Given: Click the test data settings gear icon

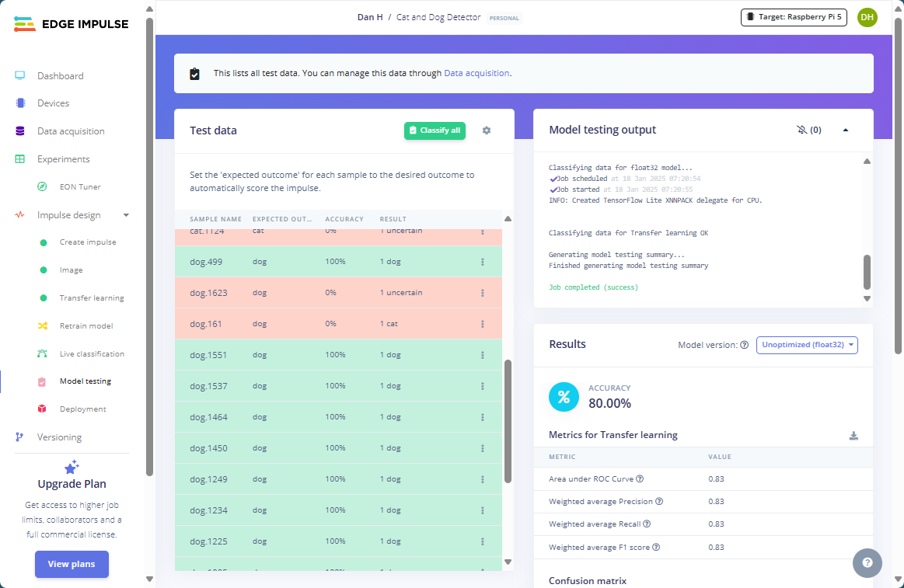Looking at the screenshot, I should pos(487,130).
